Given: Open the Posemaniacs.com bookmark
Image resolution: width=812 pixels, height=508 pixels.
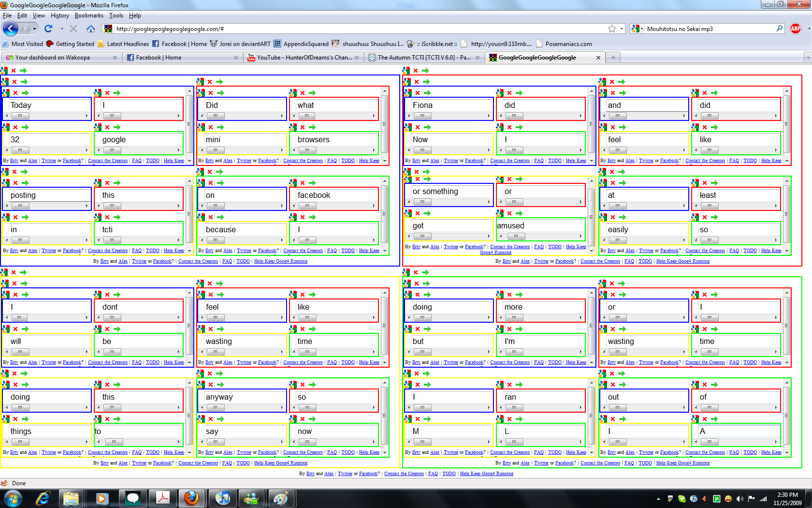Looking at the screenshot, I should point(564,44).
